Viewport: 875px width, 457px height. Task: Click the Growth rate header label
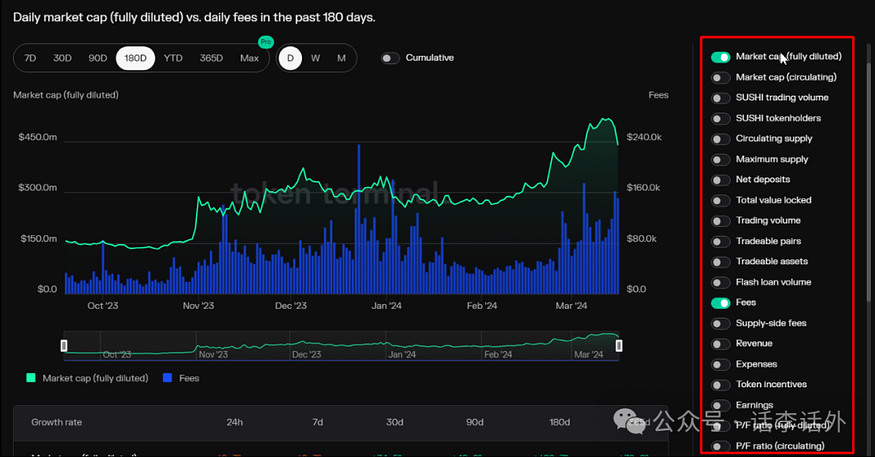(x=56, y=422)
